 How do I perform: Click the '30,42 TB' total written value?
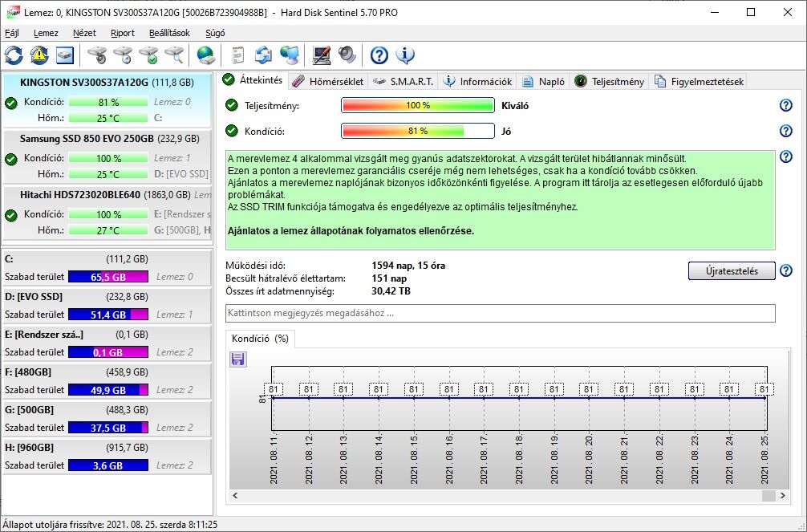391,291
